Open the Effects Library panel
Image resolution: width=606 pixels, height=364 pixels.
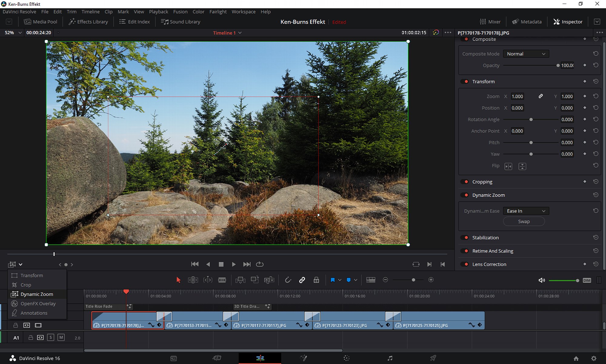coord(88,22)
